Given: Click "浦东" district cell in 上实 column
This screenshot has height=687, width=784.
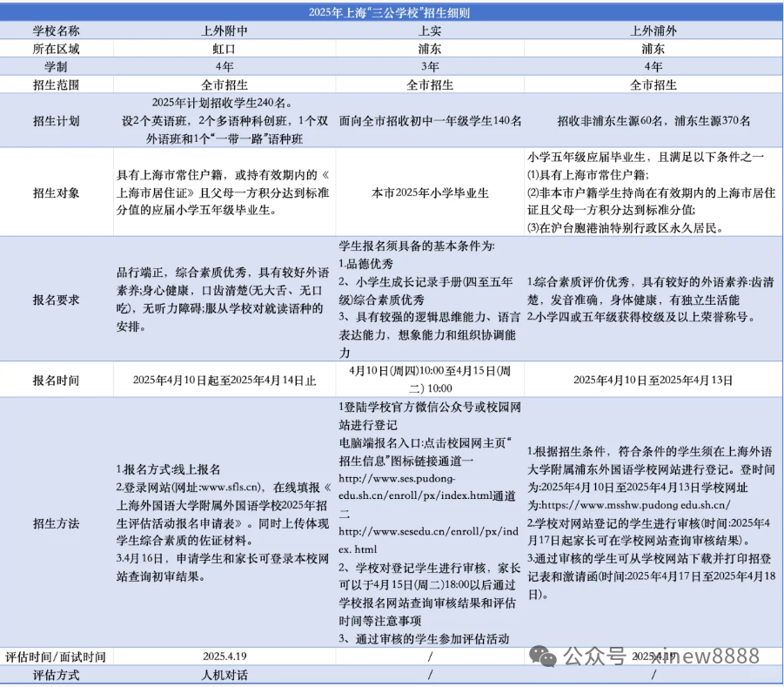Looking at the screenshot, I should click(x=430, y=49).
